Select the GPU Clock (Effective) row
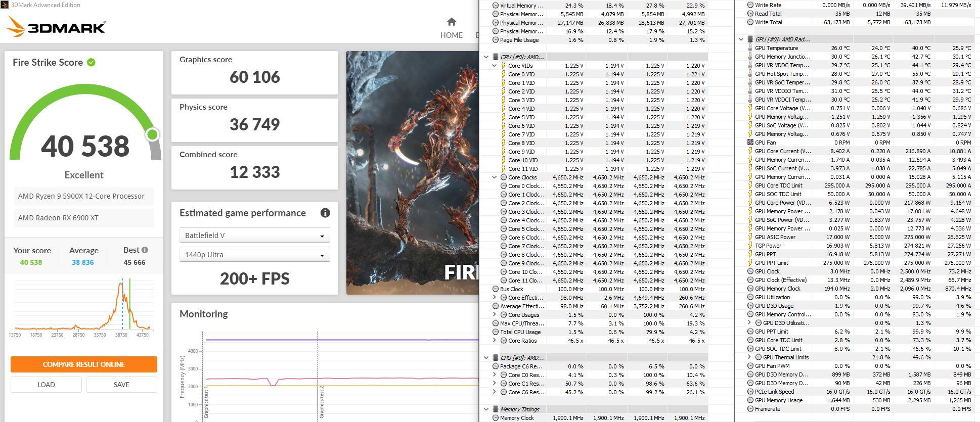The width and height of the screenshot is (980, 422). tap(860, 280)
